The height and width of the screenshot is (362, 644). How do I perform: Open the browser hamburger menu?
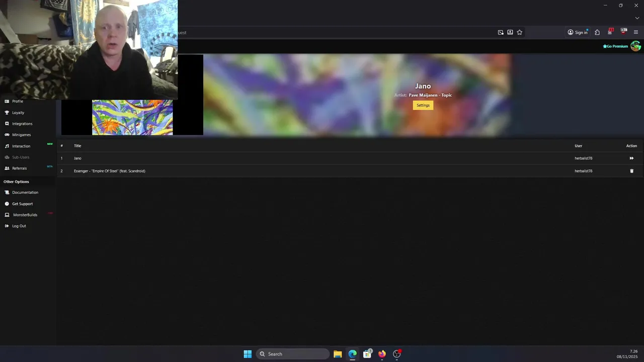[x=636, y=32]
